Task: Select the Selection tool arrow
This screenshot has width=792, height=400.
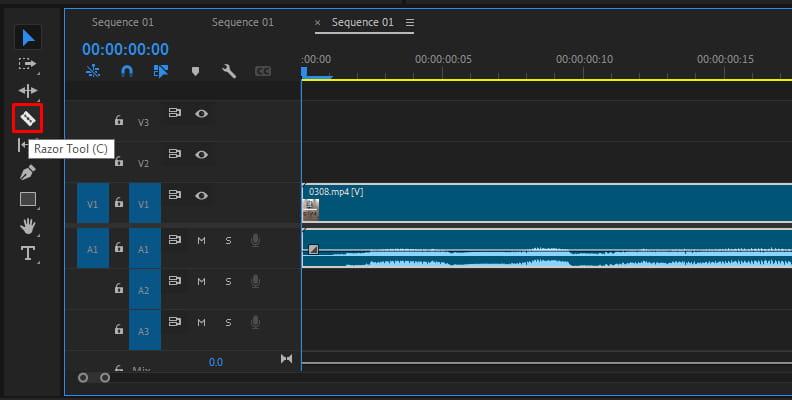Action: click(x=28, y=38)
